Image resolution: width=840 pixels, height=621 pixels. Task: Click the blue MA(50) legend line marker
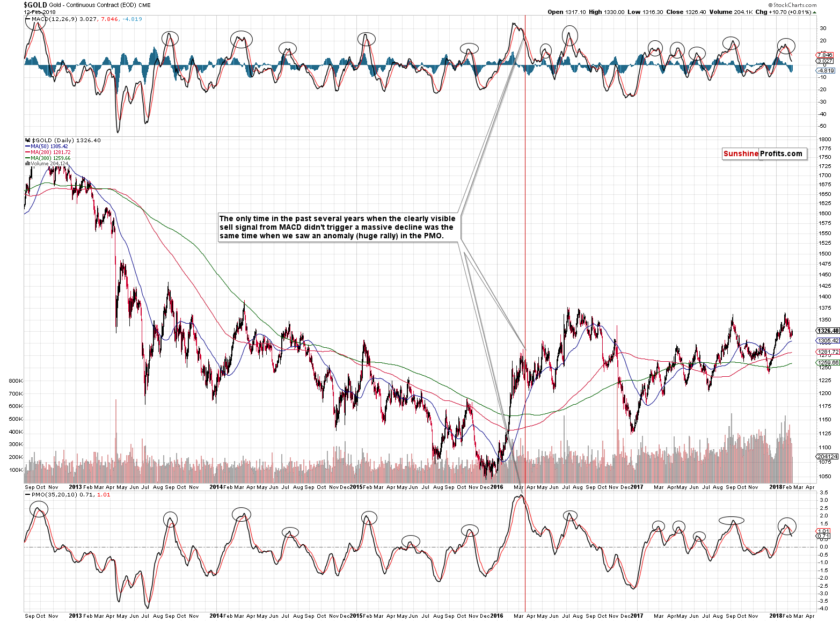pyautogui.click(x=28, y=147)
